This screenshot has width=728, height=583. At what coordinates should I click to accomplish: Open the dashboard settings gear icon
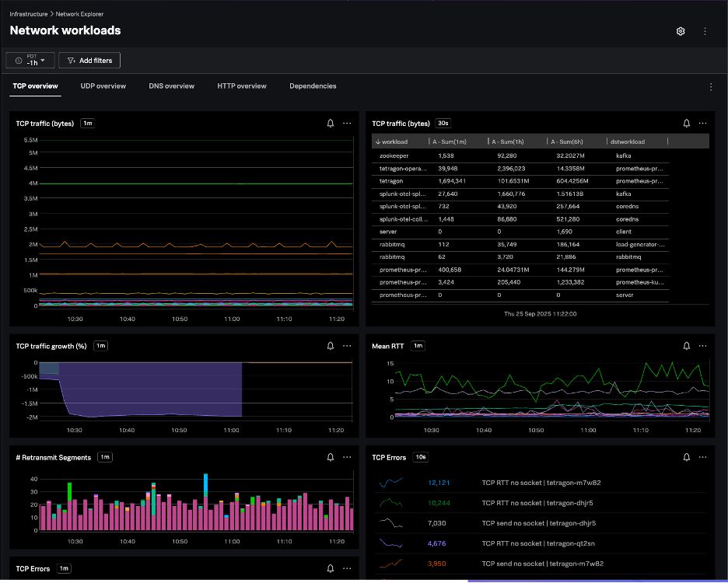tap(681, 31)
